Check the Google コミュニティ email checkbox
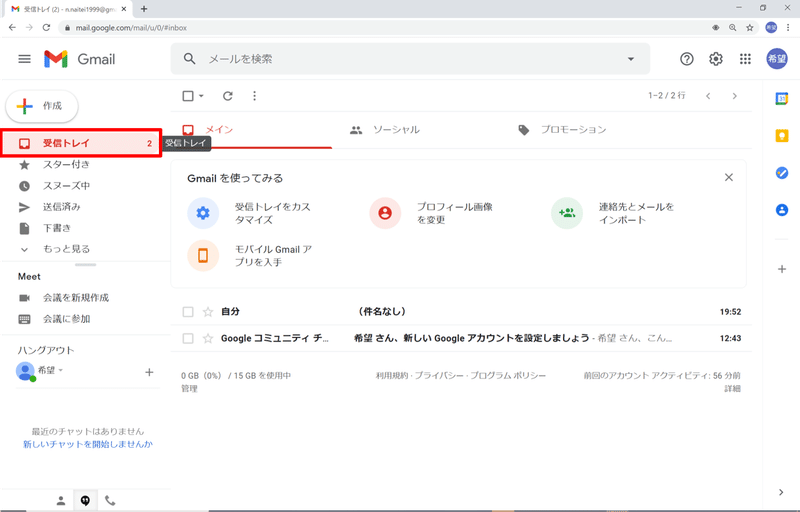This screenshot has width=800, height=512. pos(188,338)
